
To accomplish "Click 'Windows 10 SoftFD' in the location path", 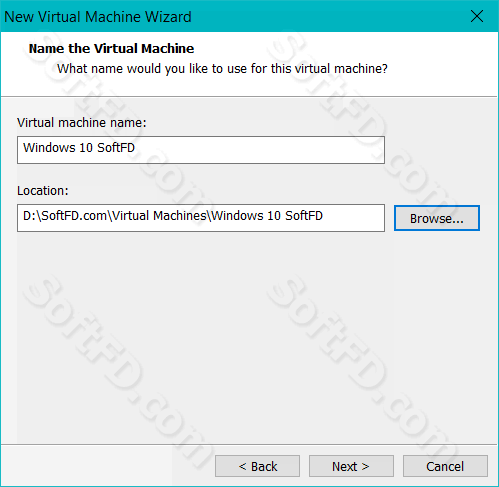I will (x=267, y=216).
